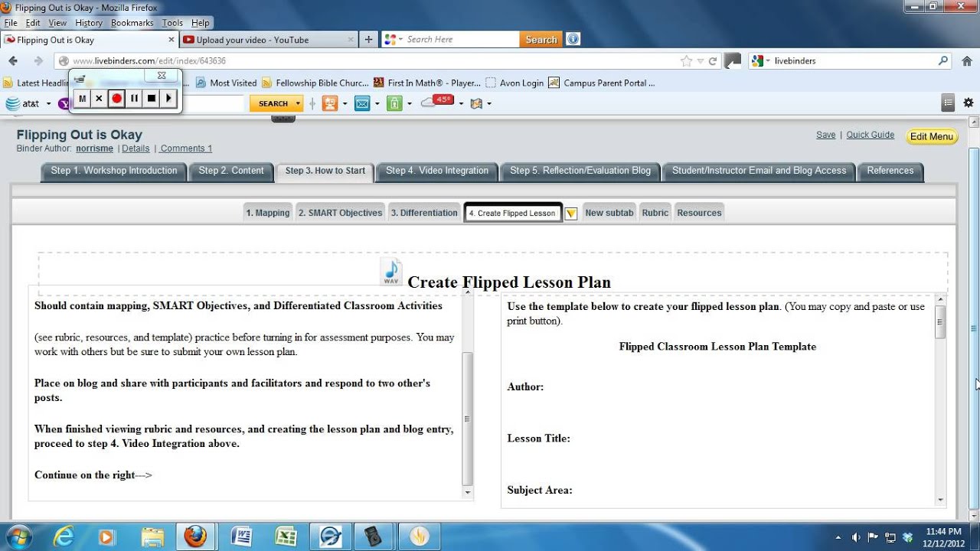This screenshot has height=551, width=980.
Task: Click the Firefox back arrow
Action: pos(13,60)
